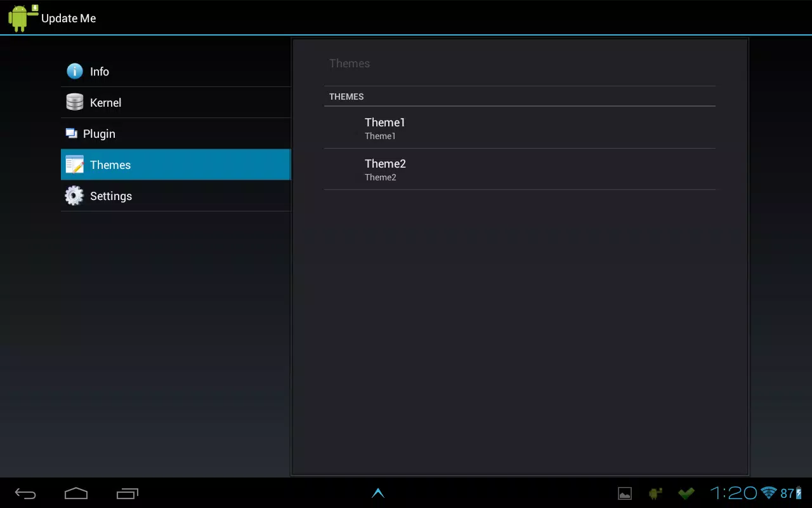Open the Info section
This screenshot has width=812, height=508.
pyautogui.click(x=176, y=71)
